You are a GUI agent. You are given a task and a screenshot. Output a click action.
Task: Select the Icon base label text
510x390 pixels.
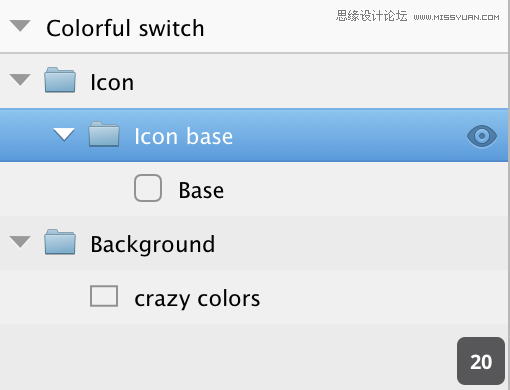[x=183, y=136]
